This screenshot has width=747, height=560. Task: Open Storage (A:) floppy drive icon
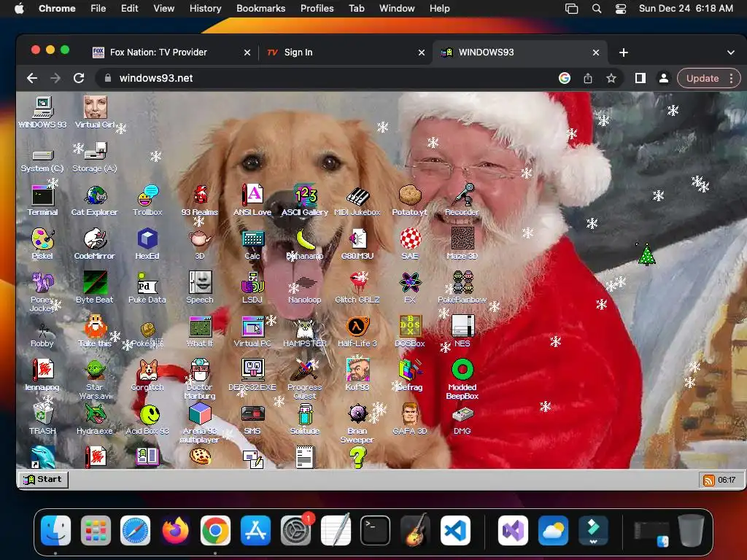tap(95, 157)
